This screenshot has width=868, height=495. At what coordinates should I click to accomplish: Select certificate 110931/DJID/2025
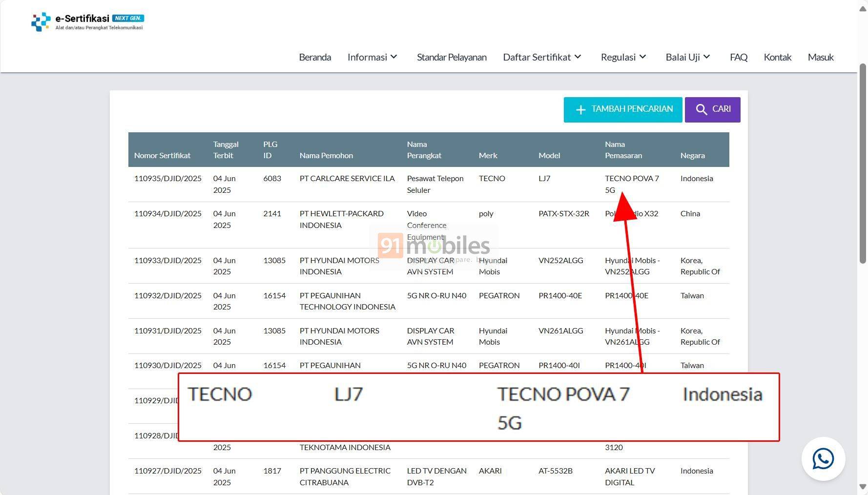click(167, 330)
